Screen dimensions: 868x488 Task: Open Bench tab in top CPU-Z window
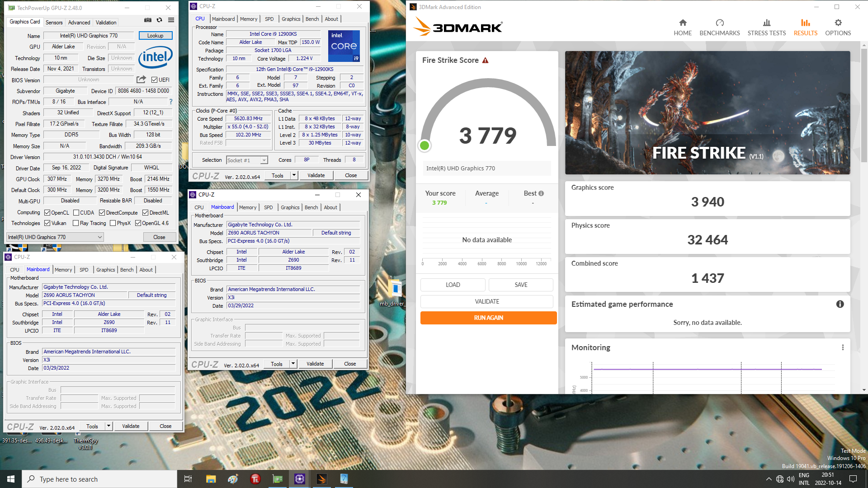[x=312, y=19]
